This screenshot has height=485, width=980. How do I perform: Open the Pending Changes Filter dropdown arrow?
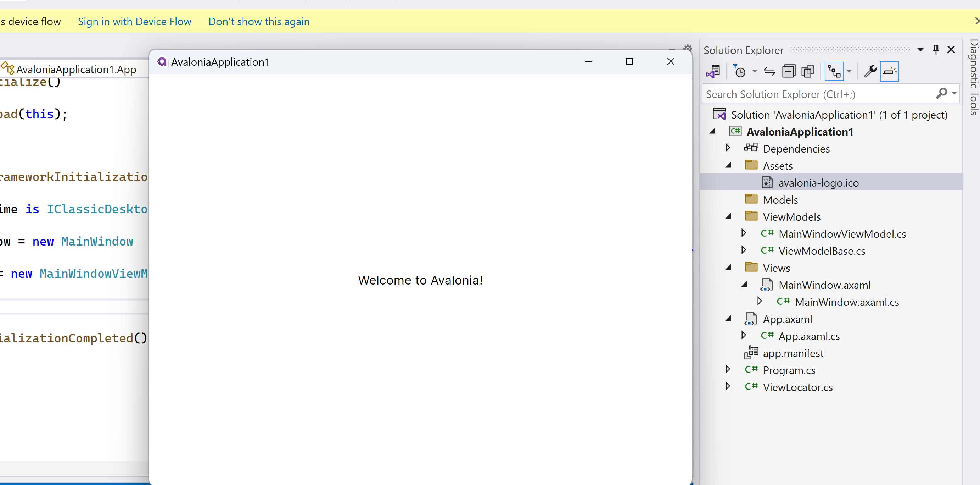pyautogui.click(x=754, y=71)
